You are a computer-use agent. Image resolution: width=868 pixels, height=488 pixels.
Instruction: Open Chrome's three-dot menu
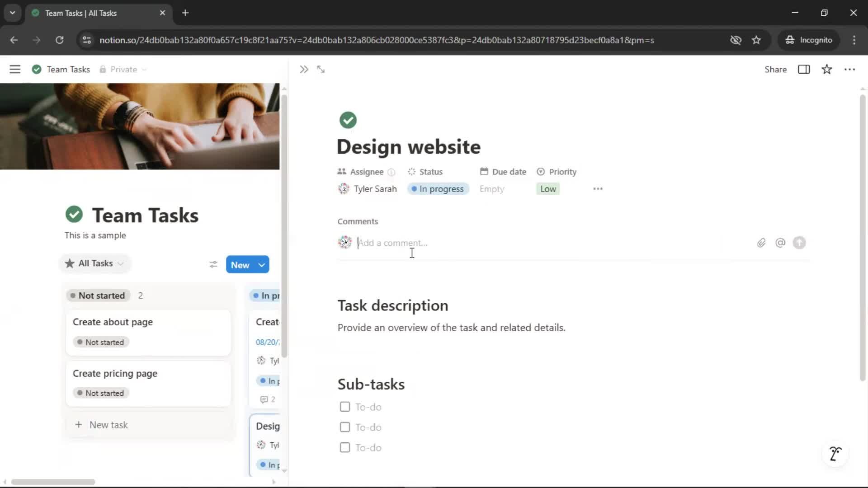pos(854,40)
